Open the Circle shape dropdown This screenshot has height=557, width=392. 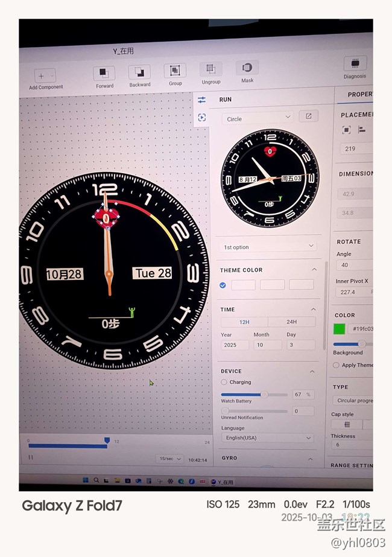point(258,118)
